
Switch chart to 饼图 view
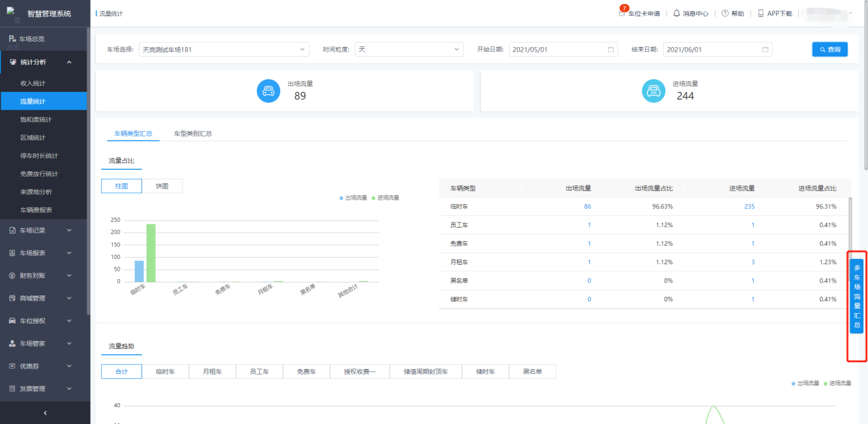coord(162,186)
